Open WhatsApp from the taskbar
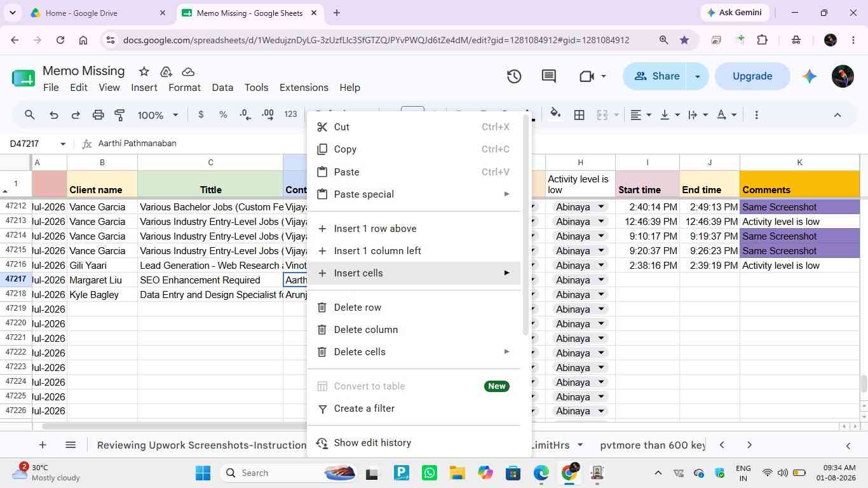868x488 pixels. [430, 473]
